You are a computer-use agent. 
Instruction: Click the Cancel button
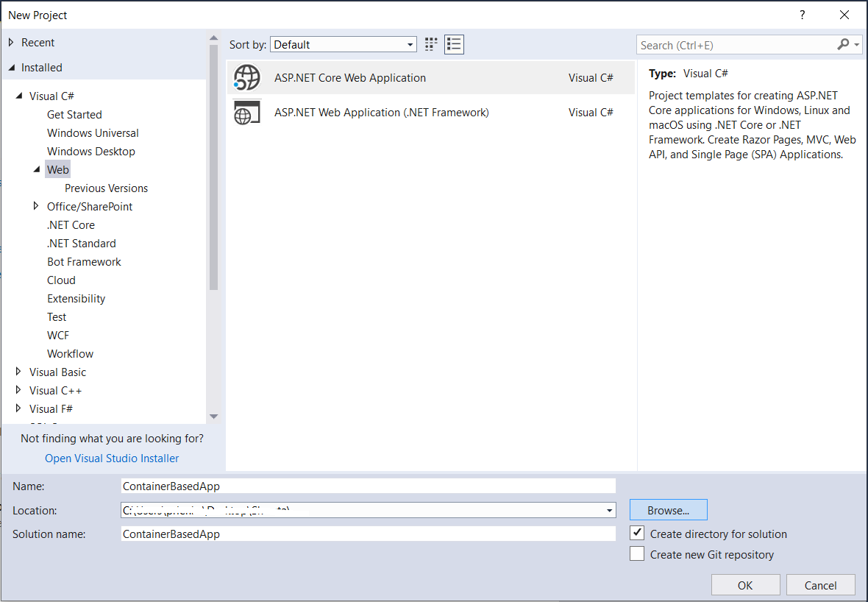pyautogui.click(x=820, y=585)
